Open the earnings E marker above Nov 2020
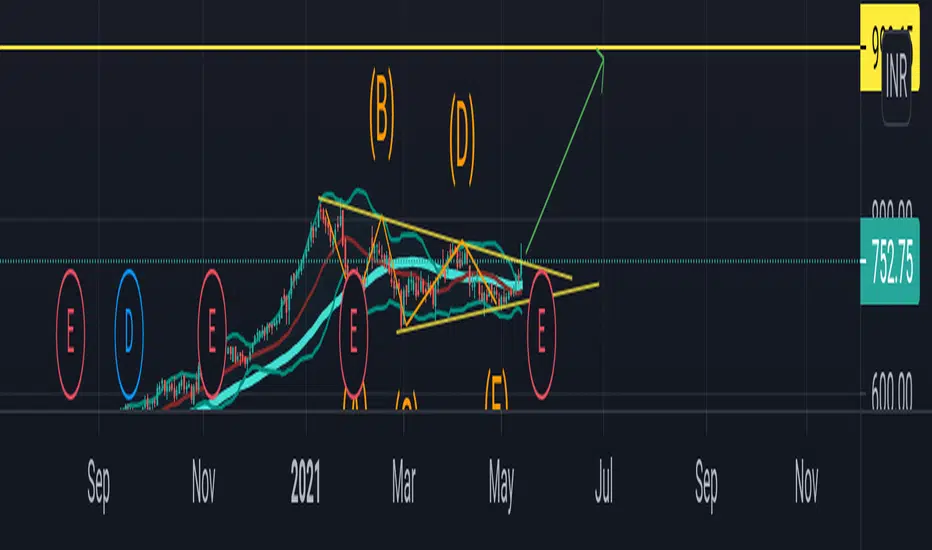The image size is (932, 550). pos(212,334)
